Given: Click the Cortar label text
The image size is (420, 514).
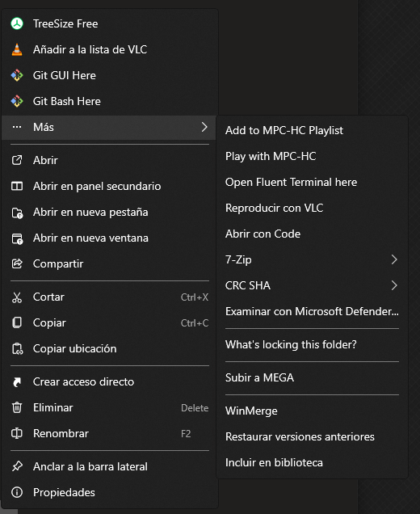Looking at the screenshot, I should tap(48, 297).
